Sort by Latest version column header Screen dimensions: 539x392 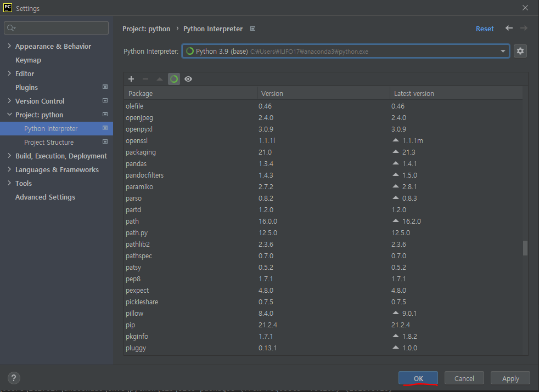(x=456, y=93)
